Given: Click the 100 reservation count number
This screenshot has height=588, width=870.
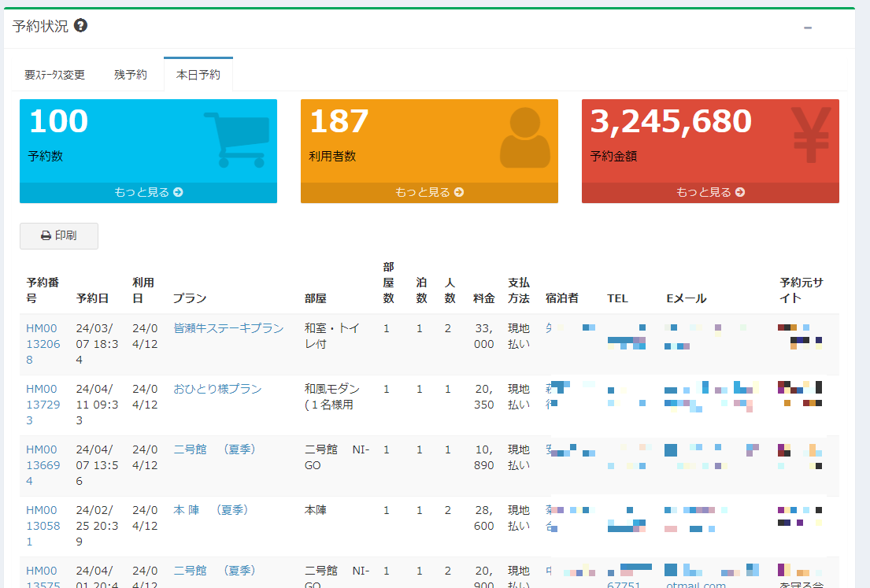Looking at the screenshot, I should [59, 121].
